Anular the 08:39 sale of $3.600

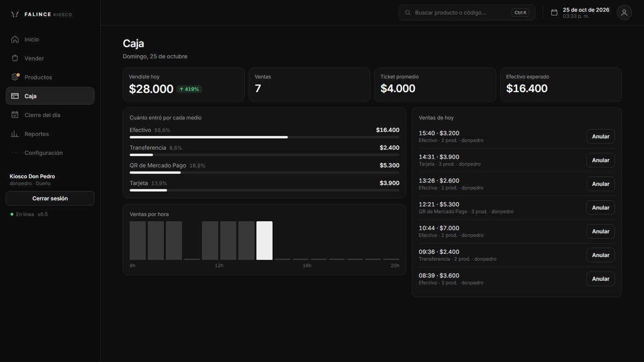pyautogui.click(x=600, y=279)
